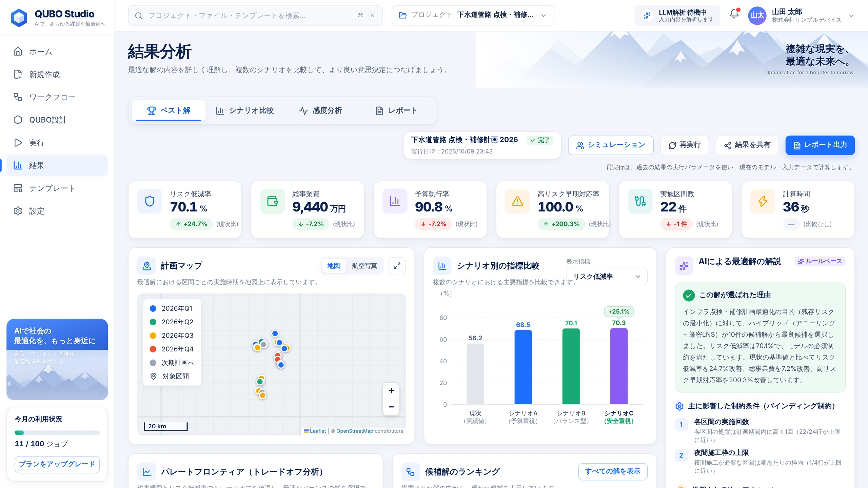Image resolution: width=868 pixels, height=488 pixels.
Task: Click the シナリオC purple bar
Action: pos(619,366)
